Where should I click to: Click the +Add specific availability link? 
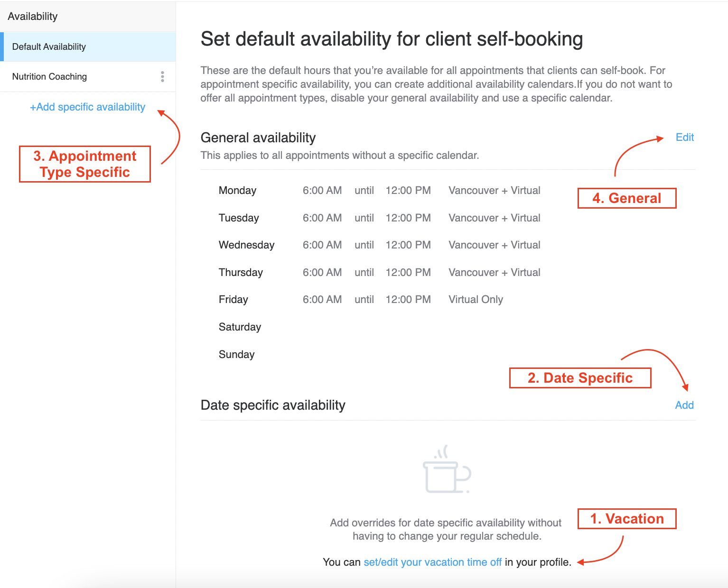click(87, 107)
